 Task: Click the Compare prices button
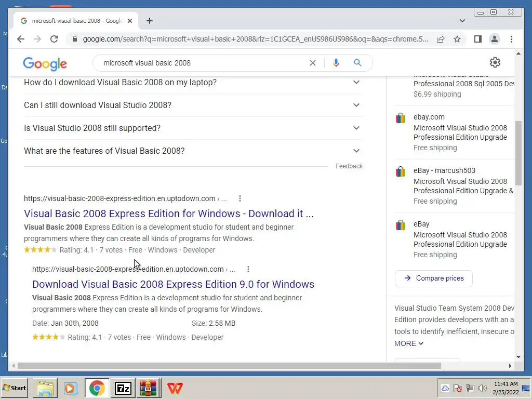434,278
